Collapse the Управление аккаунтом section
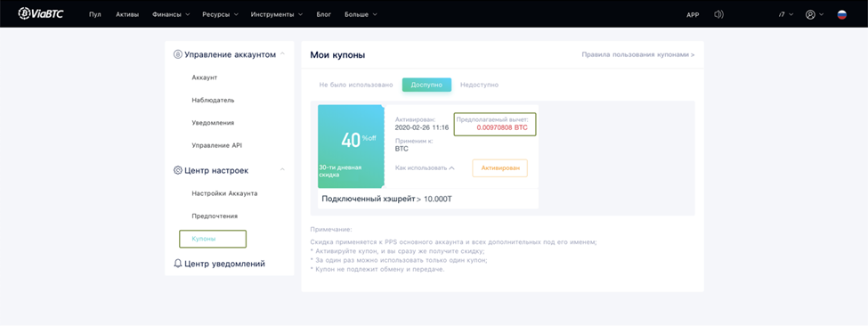The image size is (868, 326). [x=282, y=54]
